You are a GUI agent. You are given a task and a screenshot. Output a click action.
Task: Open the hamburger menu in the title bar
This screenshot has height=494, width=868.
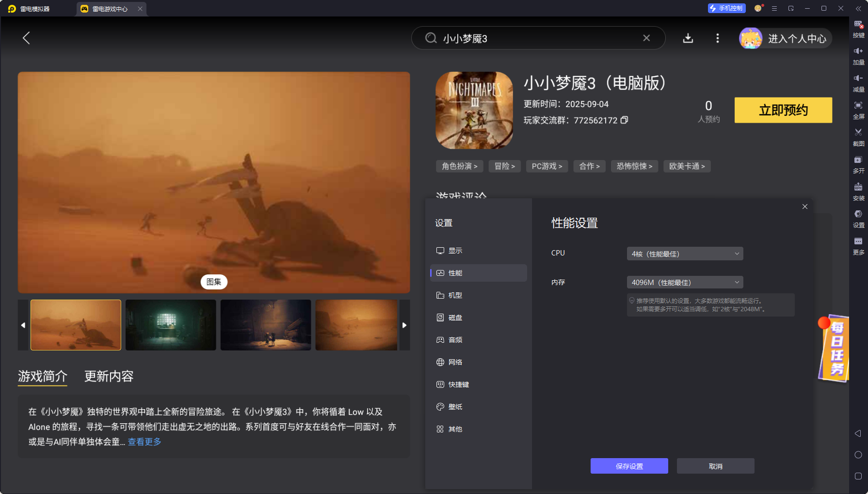pos(774,8)
